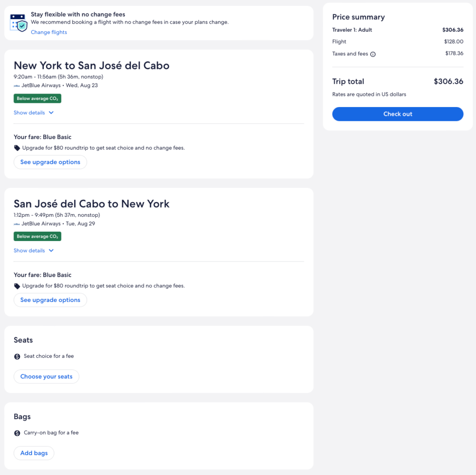Click price tag icon in return fare section
The height and width of the screenshot is (475, 476).
[17, 286]
